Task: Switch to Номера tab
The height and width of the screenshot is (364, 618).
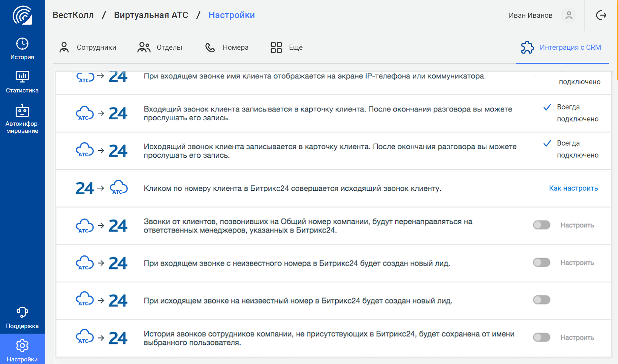Action: pos(227,48)
